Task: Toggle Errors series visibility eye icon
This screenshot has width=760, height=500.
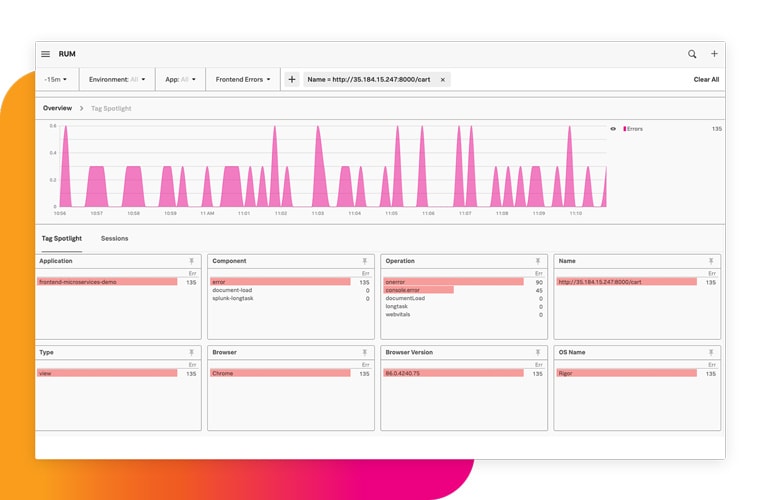Action: pos(613,129)
